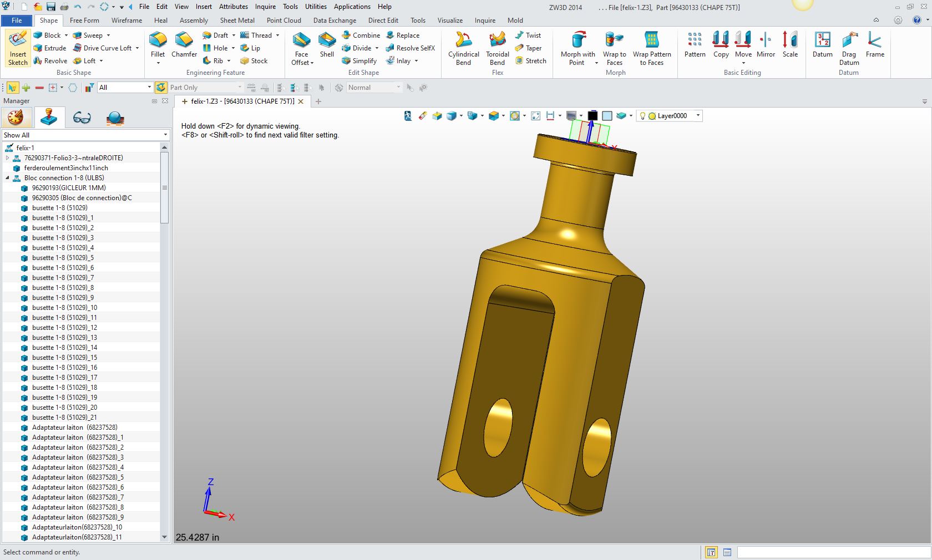Click the black background color swatch

coord(592,116)
